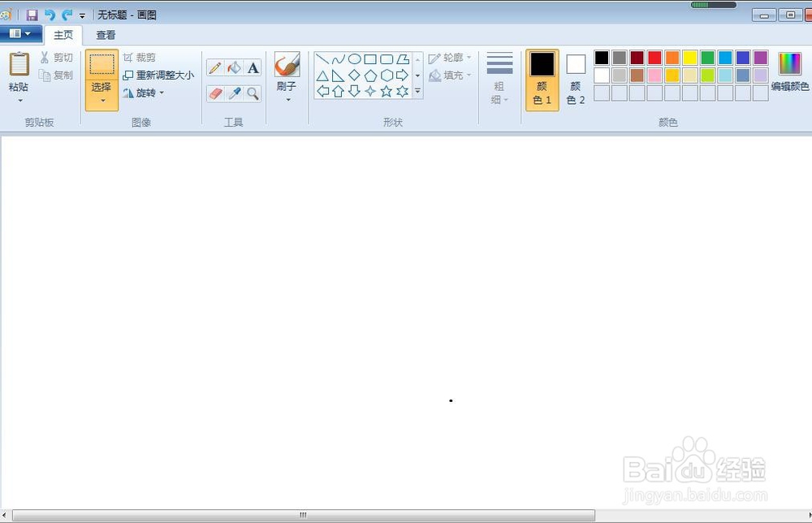Pick the pink color swatch
Screen dimensions: 812x523
[x=654, y=76]
